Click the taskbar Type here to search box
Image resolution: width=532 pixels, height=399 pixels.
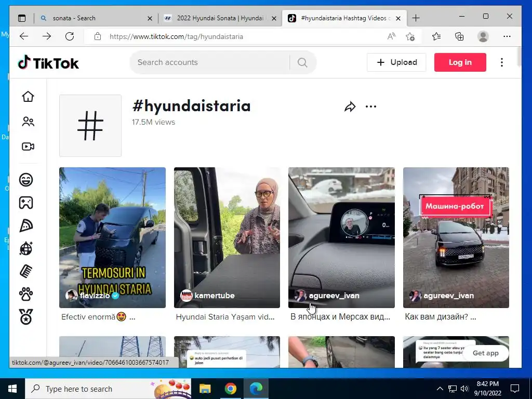(108, 389)
